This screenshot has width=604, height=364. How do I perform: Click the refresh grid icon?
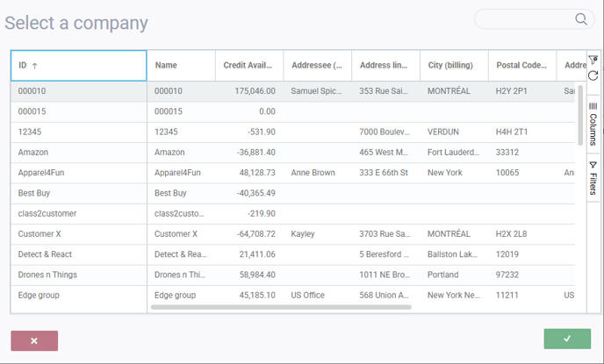pos(593,75)
